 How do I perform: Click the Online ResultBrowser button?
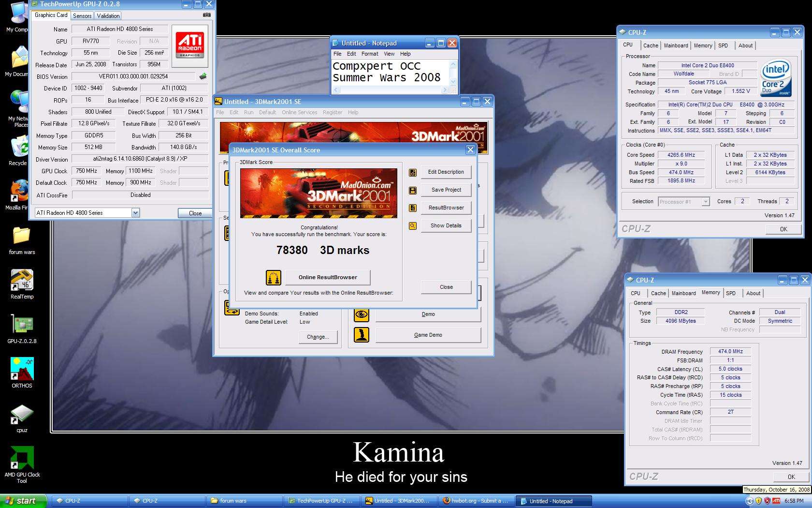coord(328,277)
